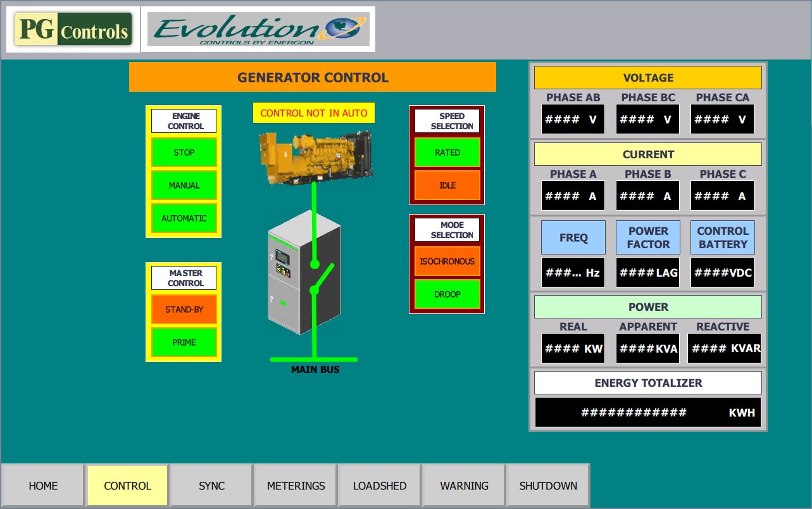
Task: Click the battery VDC readout
Action: [723, 272]
